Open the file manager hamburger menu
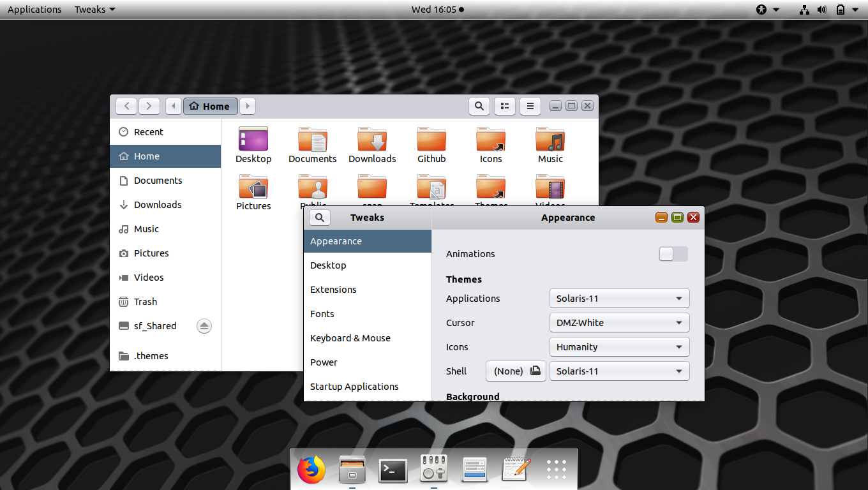Screen dimensions: 868x490 tap(530, 106)
